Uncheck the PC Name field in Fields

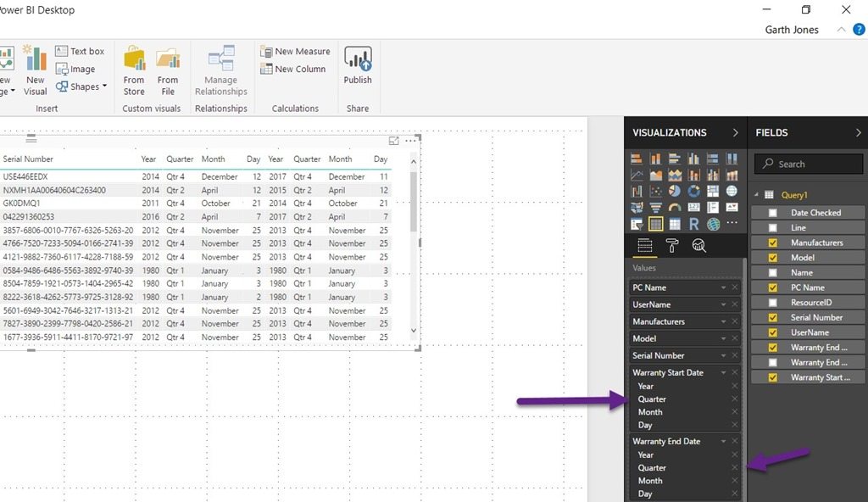tap(773, 287)
